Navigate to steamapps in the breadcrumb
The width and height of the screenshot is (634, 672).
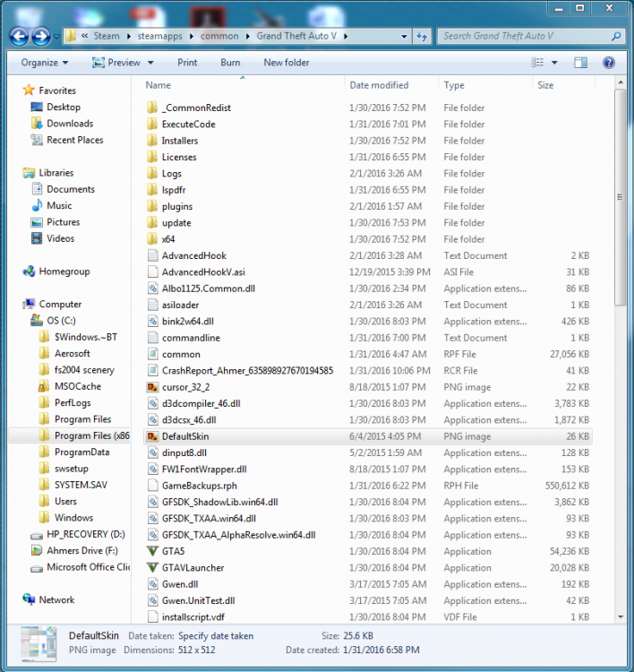(x=159, y=37)
